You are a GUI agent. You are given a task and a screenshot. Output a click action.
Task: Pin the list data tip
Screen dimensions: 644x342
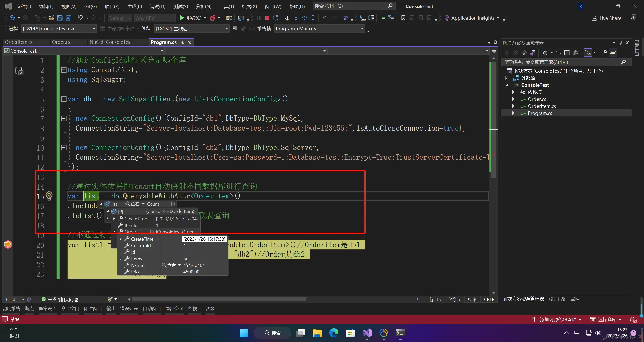point(173,204)
